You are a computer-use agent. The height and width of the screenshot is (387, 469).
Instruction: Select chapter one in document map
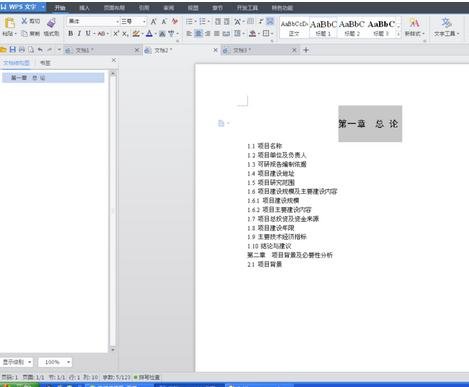[x=53, y=78]
